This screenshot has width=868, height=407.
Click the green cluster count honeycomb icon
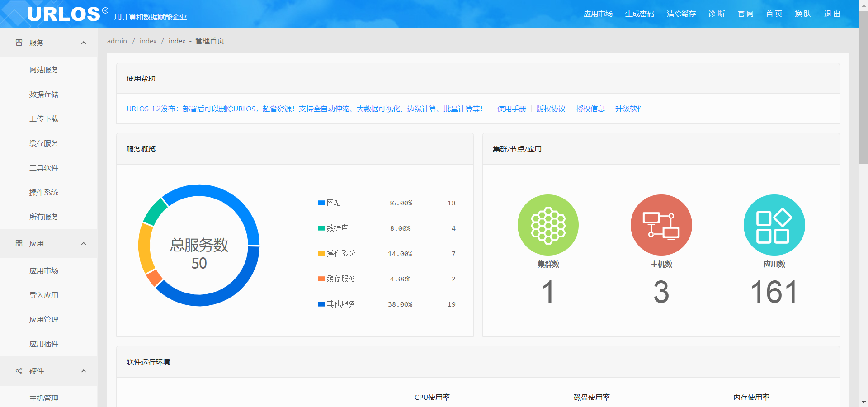(x=548, y=225)
